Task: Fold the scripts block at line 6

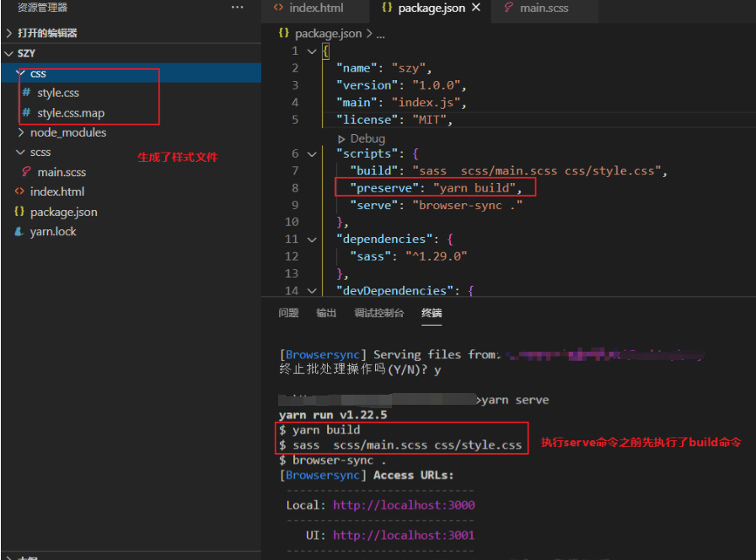Action: [312, 153]
